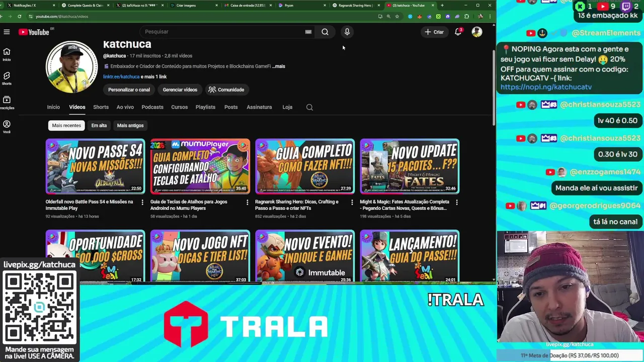Image resolution: width=644 pixels, height=362 pixels.
Task: Open options menu for Olderfall Battle Pass video
Action: pyautogui.click(x=142, y=202)
